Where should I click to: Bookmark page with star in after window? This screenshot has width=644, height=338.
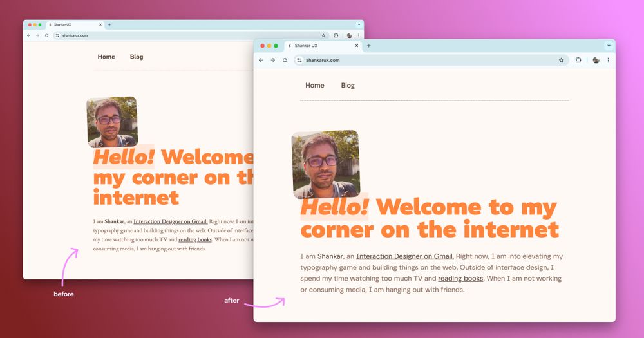click(x=561, y=60)
